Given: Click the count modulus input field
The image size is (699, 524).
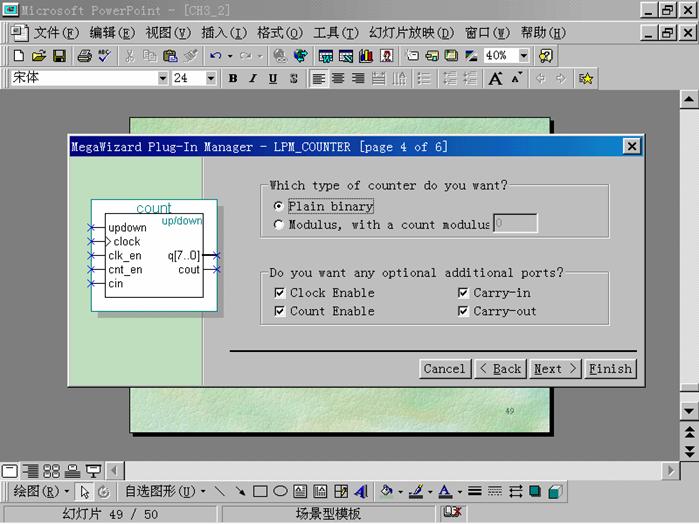Looking at the screenshot, I should [x=515, y=223].
